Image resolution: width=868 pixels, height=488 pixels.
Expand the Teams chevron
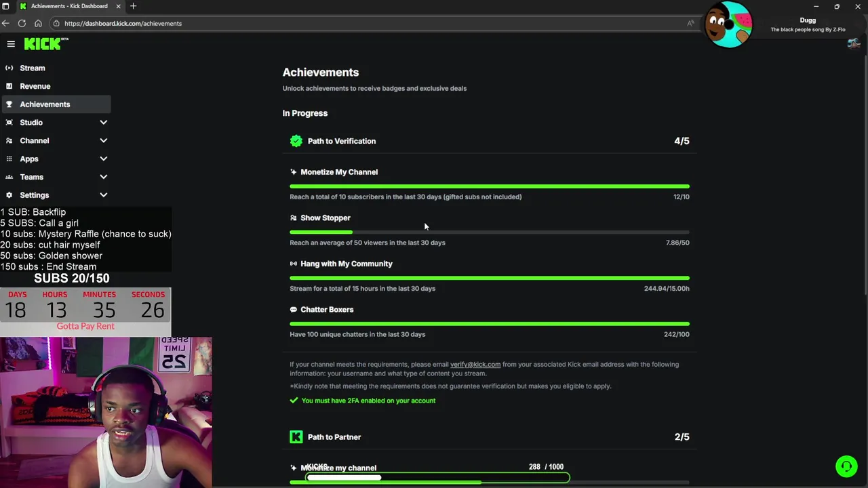(x=104, y=177)
